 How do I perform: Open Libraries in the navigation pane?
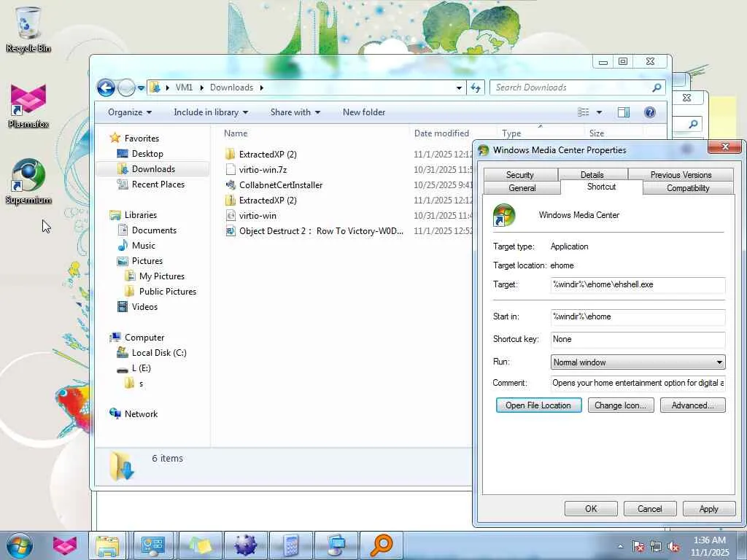click(141, 215)
